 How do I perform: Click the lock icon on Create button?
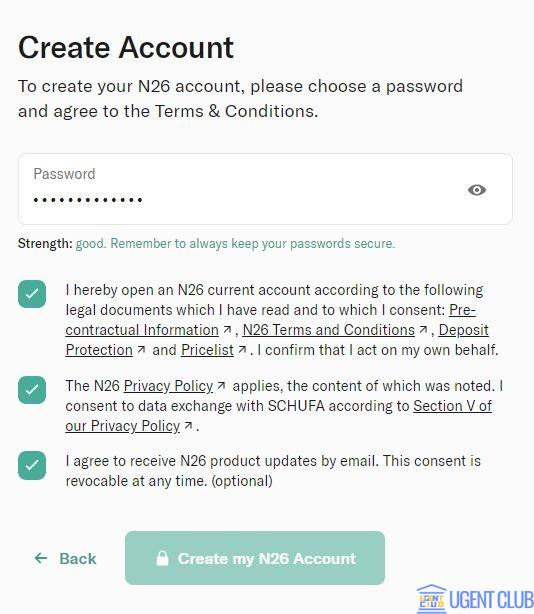162,558
